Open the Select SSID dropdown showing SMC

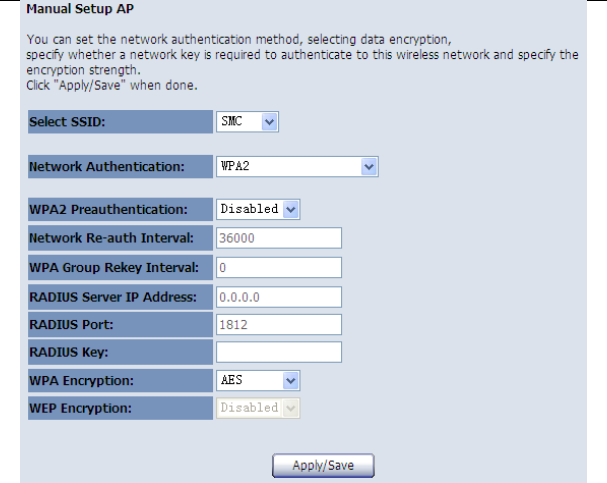pyautogui.click(x=247, y=121)
